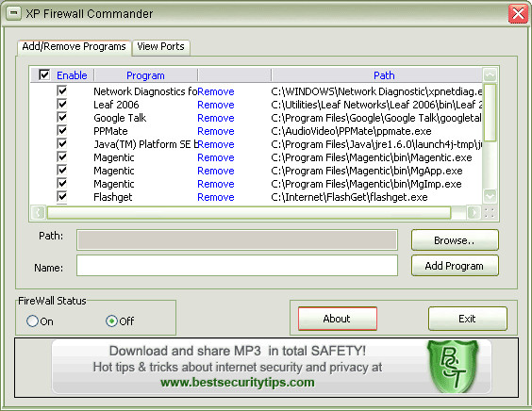Click the Add Program button
The height and width of the screenshot is (411, 532).
(x=455, y=266)
